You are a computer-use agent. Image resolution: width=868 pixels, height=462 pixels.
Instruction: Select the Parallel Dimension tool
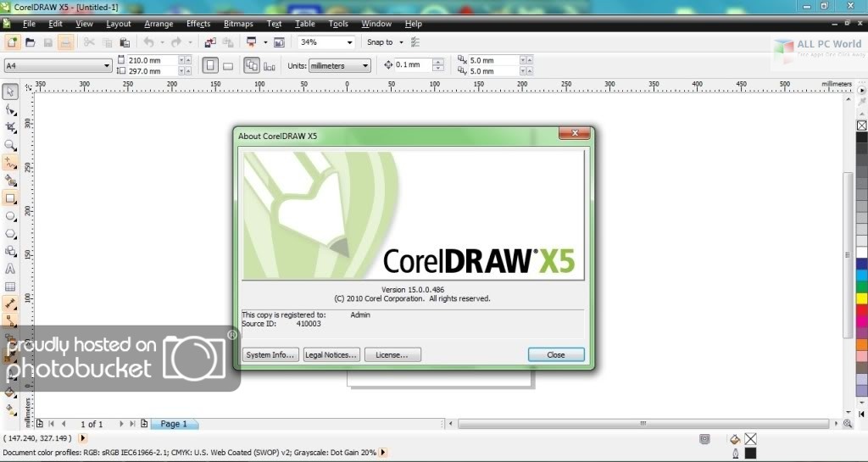point(10,303)
